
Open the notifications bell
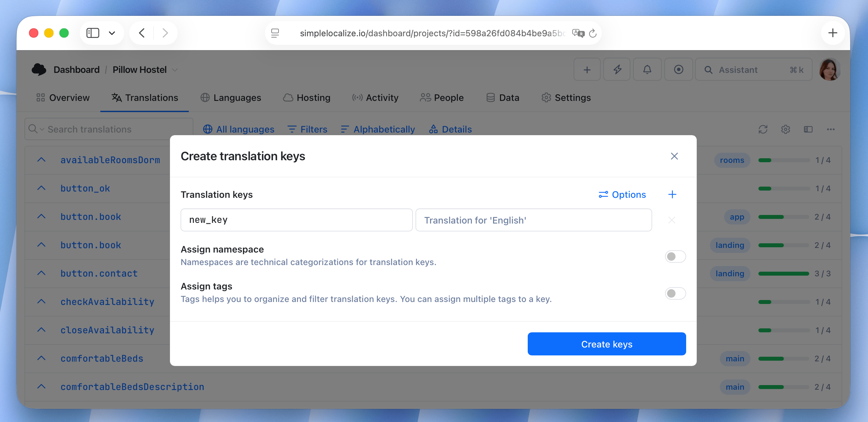[x=647, y=70]
